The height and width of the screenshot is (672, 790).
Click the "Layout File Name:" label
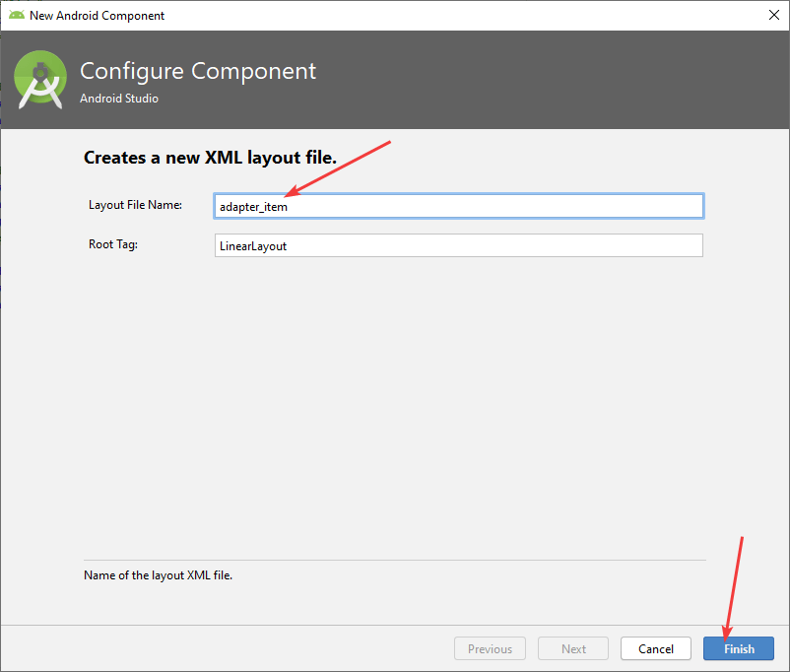point(135,205)
